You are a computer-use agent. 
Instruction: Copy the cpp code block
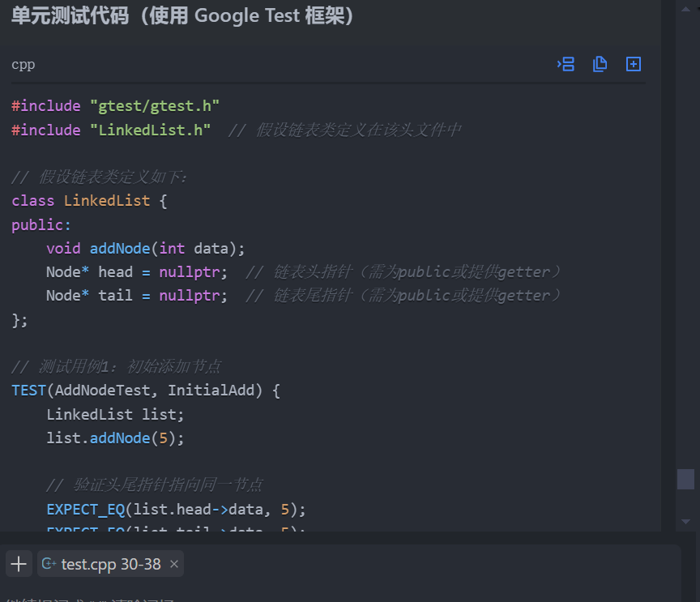tap(600, 64)
